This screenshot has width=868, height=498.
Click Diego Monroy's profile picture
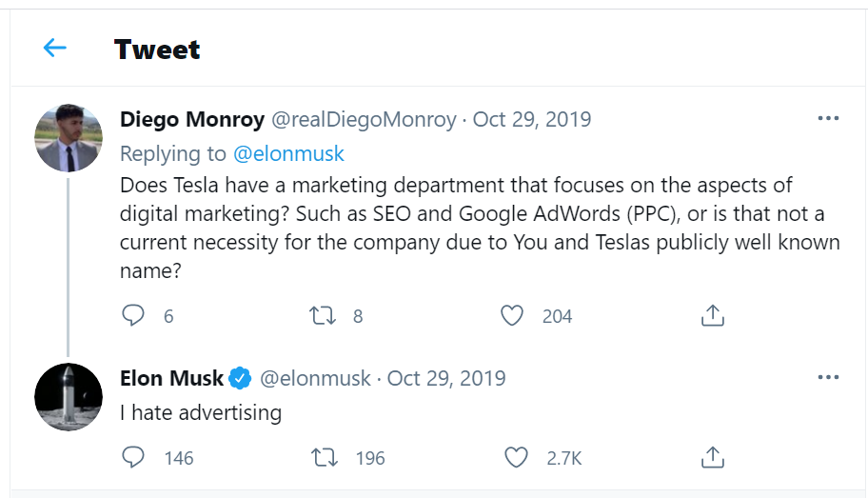69,138
